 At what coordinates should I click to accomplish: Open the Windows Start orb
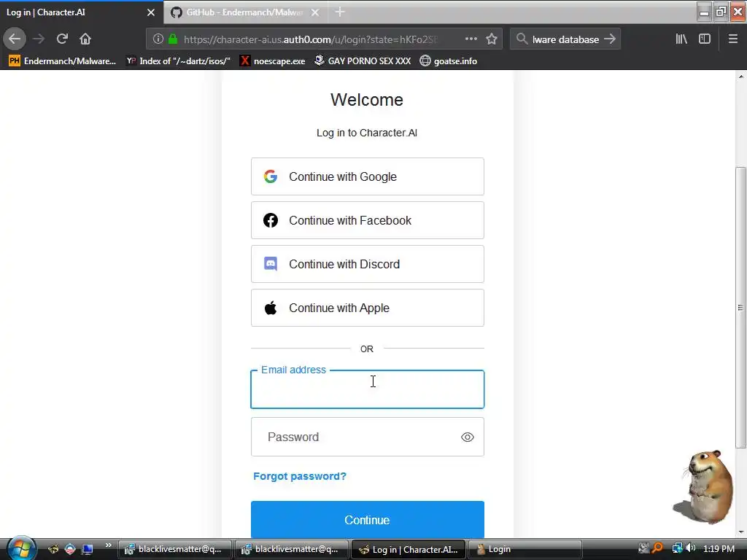(x=21, y=548)
